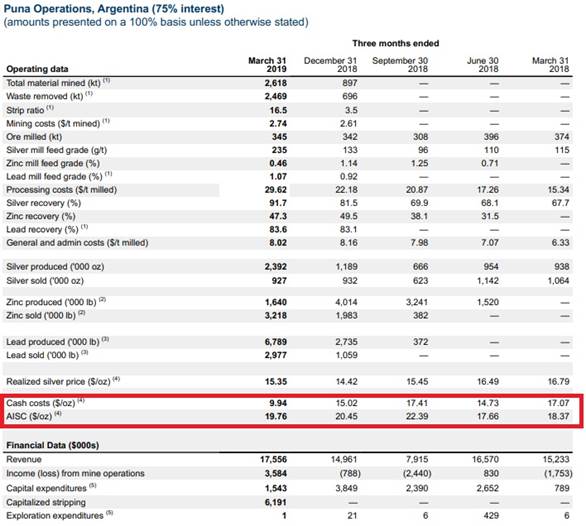Click the Strip ratio value 16.5

278,110
